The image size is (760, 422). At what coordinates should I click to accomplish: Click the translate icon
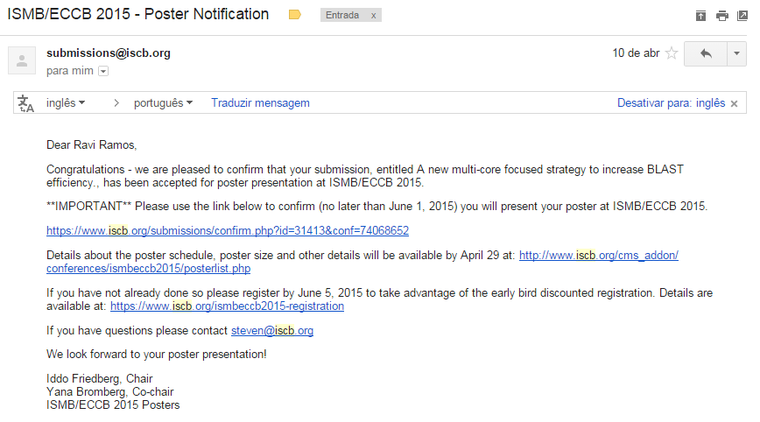pos(25,103)
